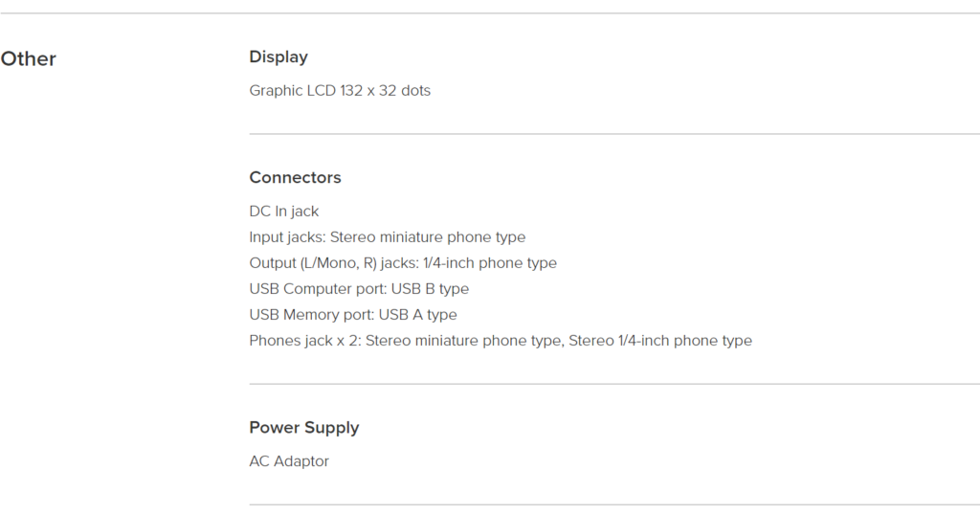Click the USB Memory port line
Image resolution: width=980 pixels, height=514 pixels.
click(x=353, y=315)
